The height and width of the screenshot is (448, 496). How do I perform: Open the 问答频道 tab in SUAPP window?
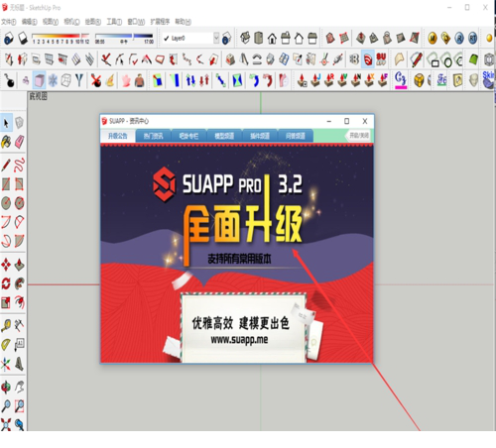tap(296, 136)
